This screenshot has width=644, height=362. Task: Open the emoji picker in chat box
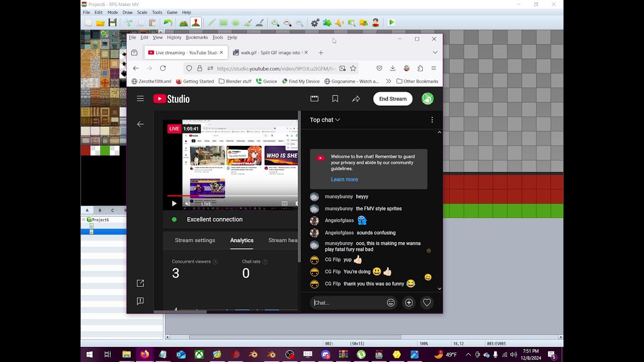(390, 303)
